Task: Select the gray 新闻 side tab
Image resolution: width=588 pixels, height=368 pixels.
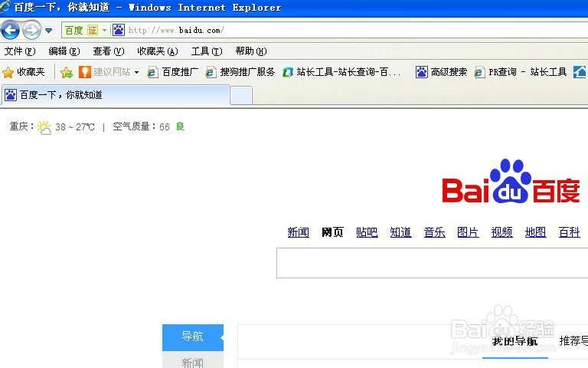Action: point(193,360)
